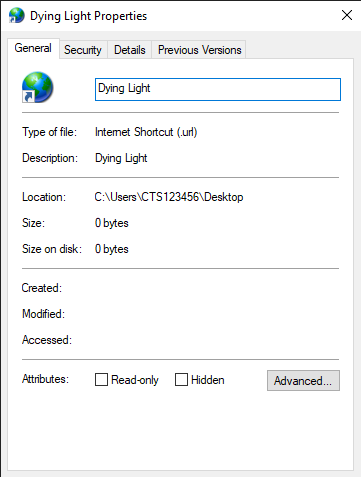Open the Security tab
Image resolution: width=361 pixels, height=477 pixels.
[x=83, y=50]
